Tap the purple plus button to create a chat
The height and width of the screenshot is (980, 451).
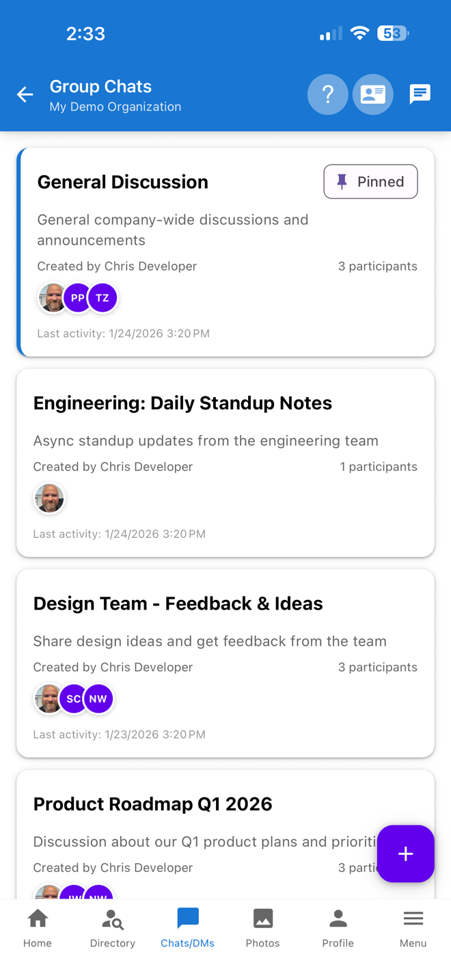tap(405, 854)
